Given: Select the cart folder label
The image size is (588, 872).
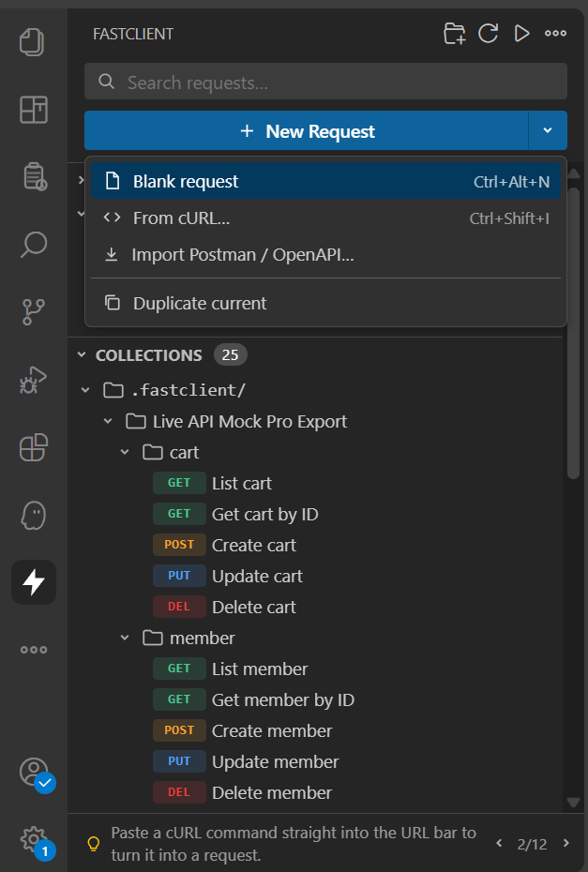Looking at the screenshot, I should pos(184,453).
